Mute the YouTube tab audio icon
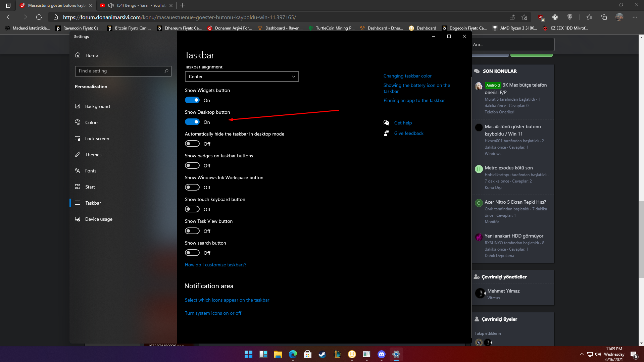Viewport: 644px width, 362px height. (111, 5)
